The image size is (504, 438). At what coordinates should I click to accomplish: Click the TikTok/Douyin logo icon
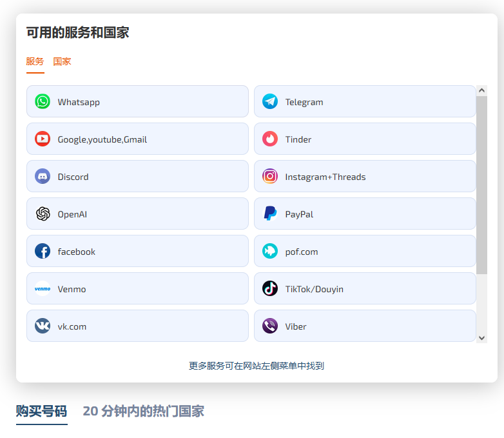[270, 288]
